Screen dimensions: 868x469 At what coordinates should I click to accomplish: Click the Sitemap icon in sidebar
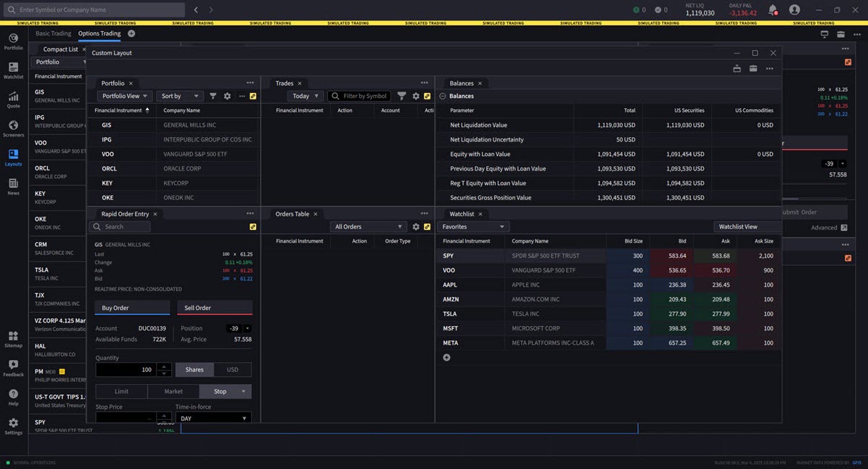coord(13,338)
